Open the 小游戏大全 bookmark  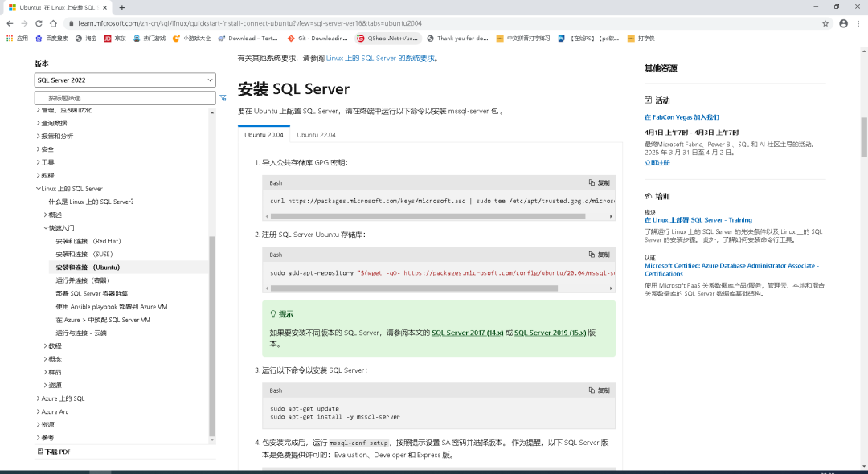[x=192, y=39]
